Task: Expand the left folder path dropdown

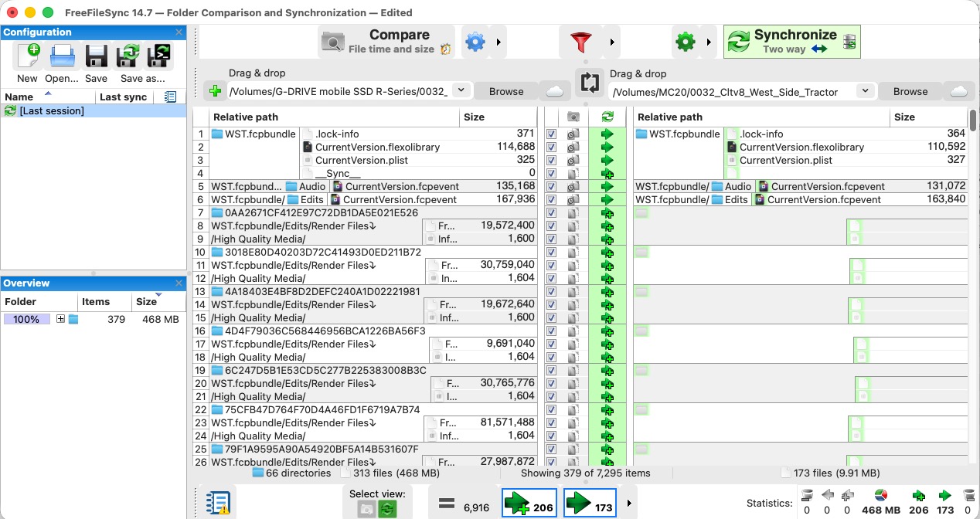Action: tap(461, 90)
